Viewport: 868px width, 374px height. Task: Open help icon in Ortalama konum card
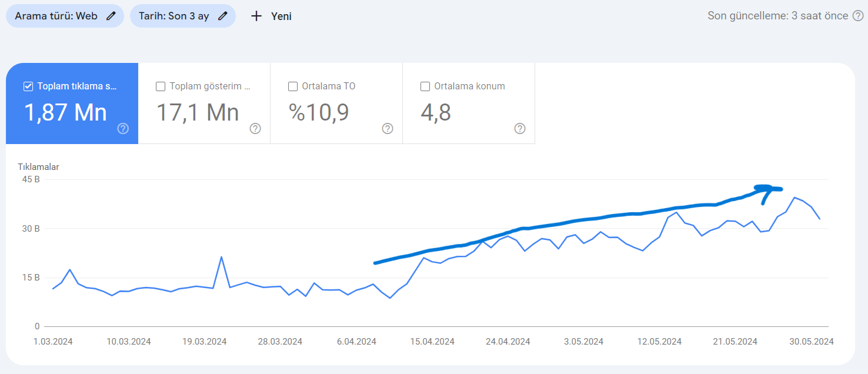(520, 128)
